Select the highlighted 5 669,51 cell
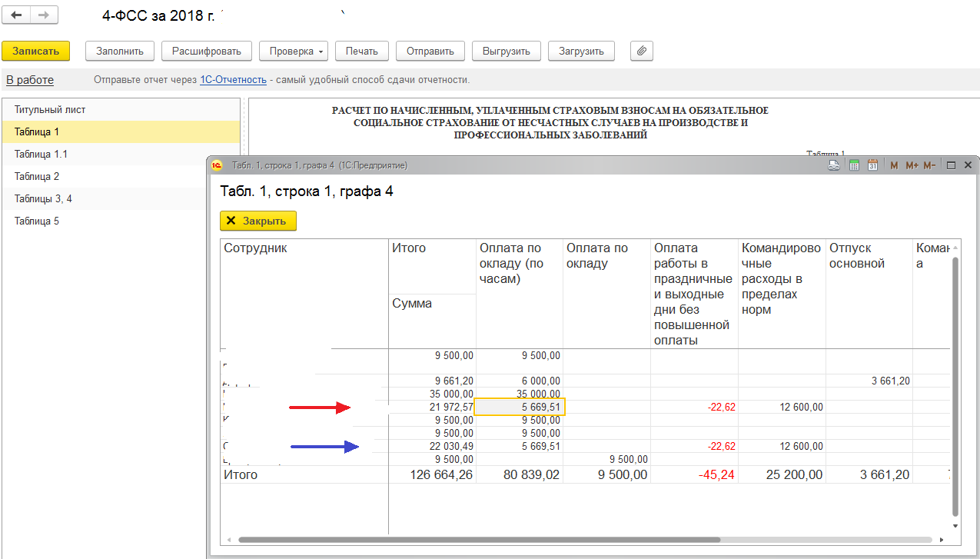Viewport: 980px width, 559px height. 520,407
